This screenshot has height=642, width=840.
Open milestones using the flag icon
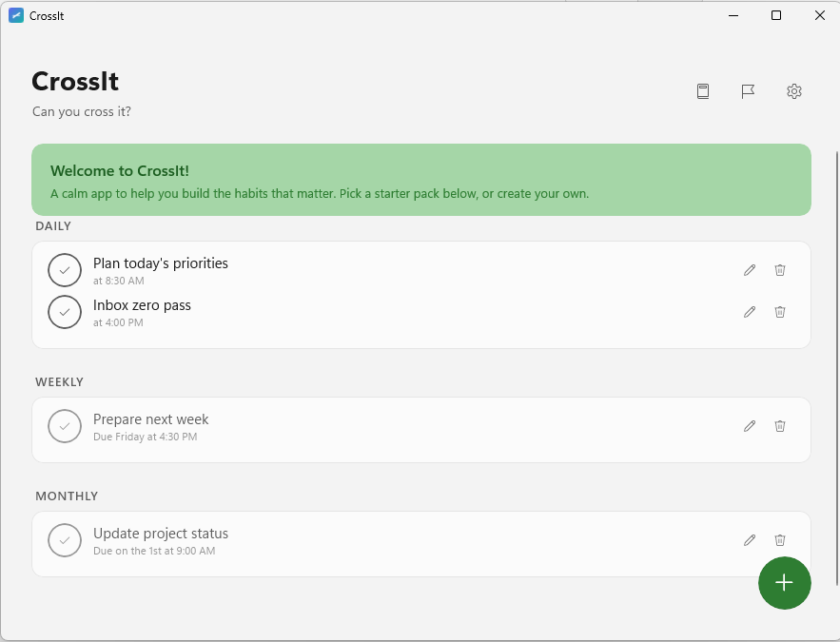[748, 90]
